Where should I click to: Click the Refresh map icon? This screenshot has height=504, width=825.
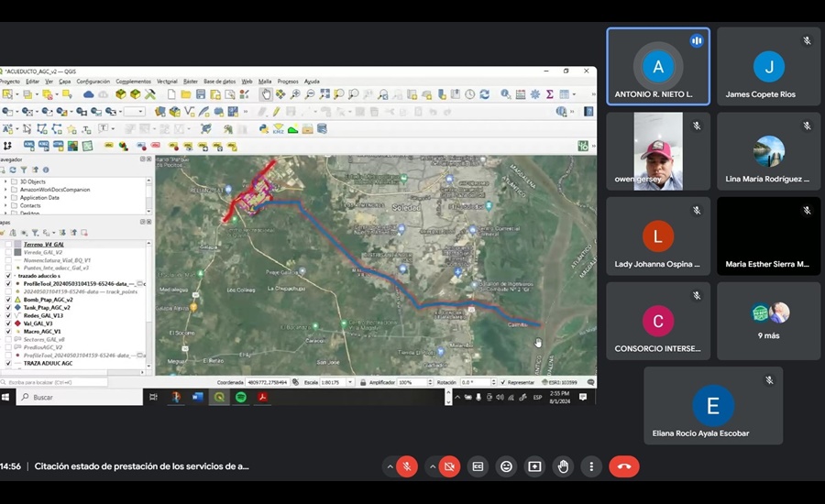(x=485, y=94)
